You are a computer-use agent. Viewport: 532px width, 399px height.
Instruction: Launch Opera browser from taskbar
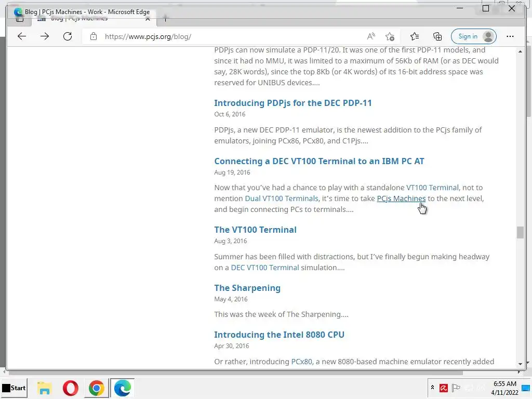point(71,388)
